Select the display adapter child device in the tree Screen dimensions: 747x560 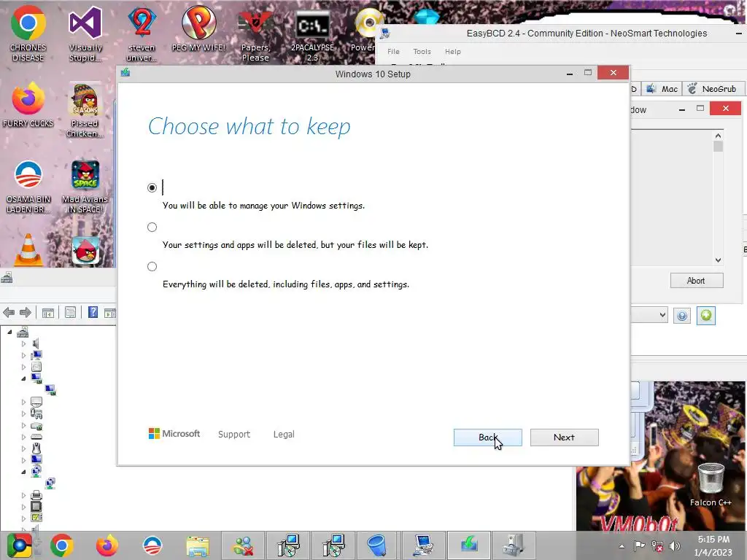(50, 390)
